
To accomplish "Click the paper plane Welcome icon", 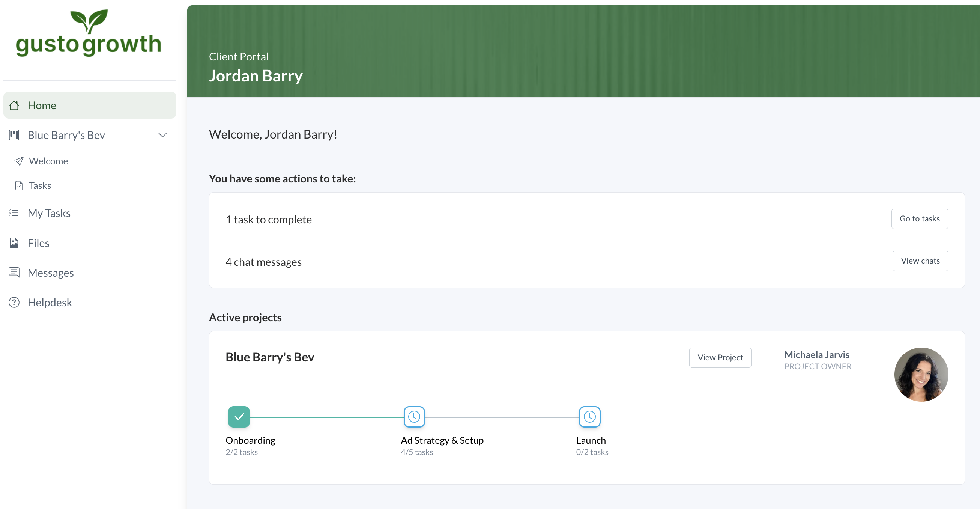I will tap(19, 161).
